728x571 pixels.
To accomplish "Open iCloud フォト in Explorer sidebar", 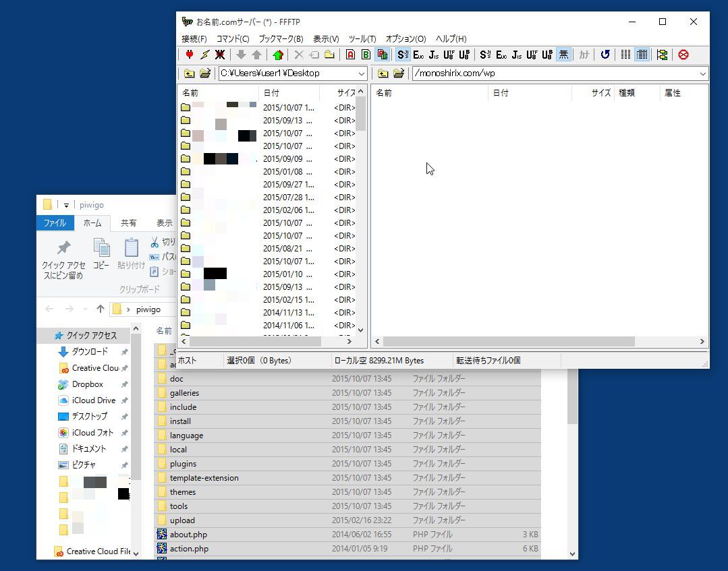I will (x=92, y=433).
